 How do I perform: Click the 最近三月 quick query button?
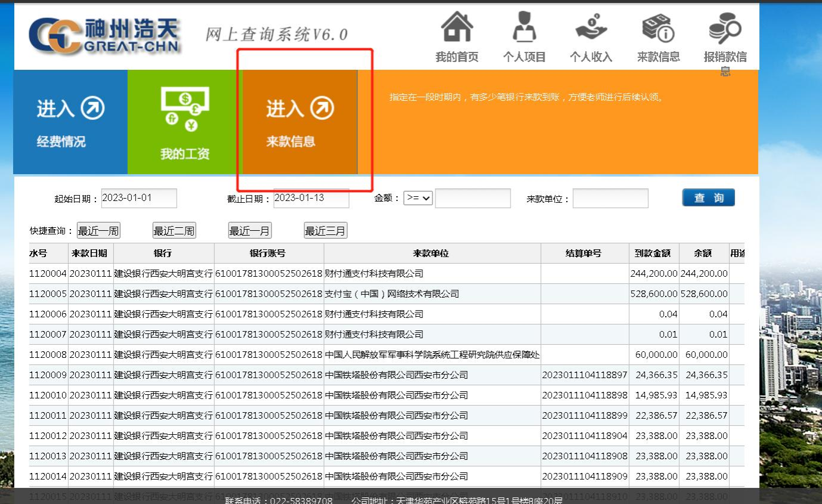(325, 231)
